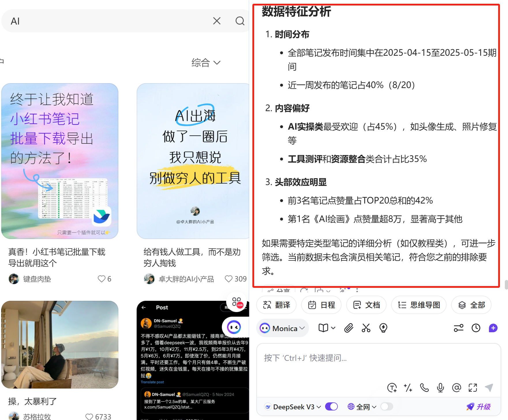Open the DeepSeek V3 model dropdown
508x420 pixels.
point(293,407)
